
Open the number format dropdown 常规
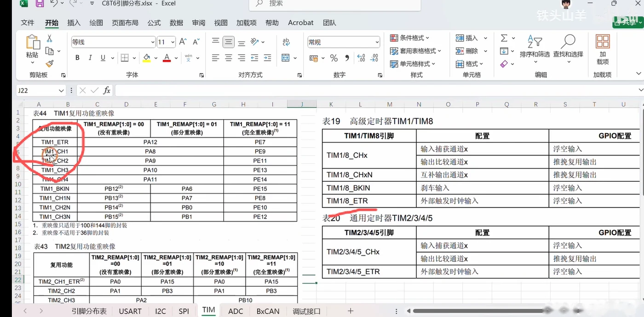pyautogui.click(x=377, y=42)
